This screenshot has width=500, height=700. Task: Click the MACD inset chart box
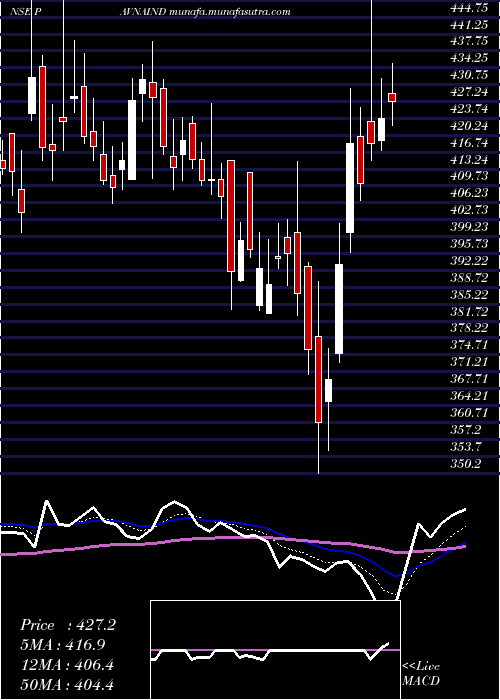coord(275,650)
